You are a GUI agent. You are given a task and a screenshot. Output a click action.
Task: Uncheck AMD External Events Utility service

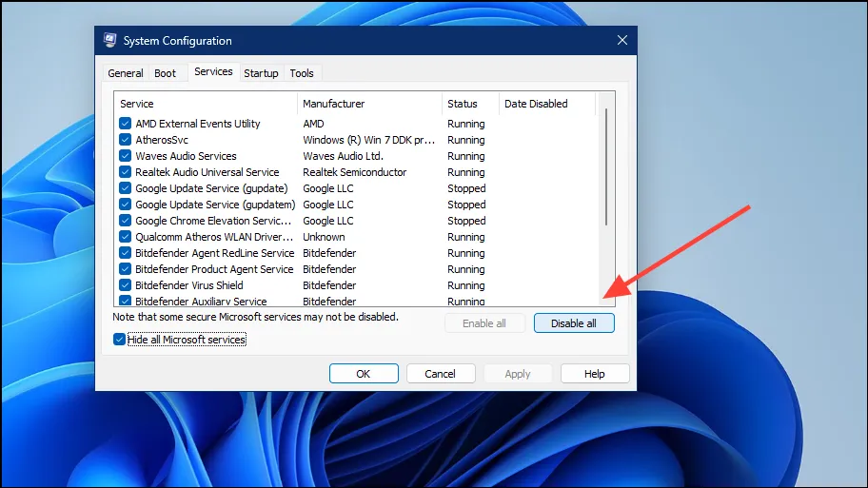pyautogui.click(x=125, y=124)
